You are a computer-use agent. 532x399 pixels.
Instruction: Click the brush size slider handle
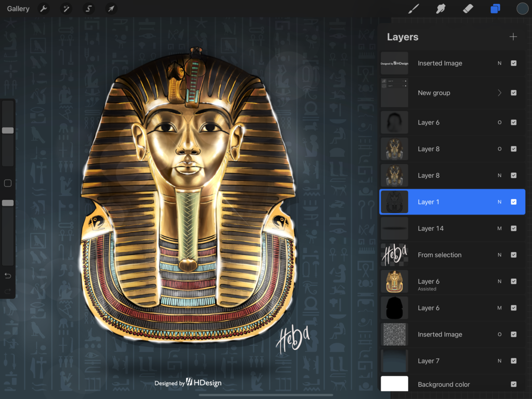8,130
